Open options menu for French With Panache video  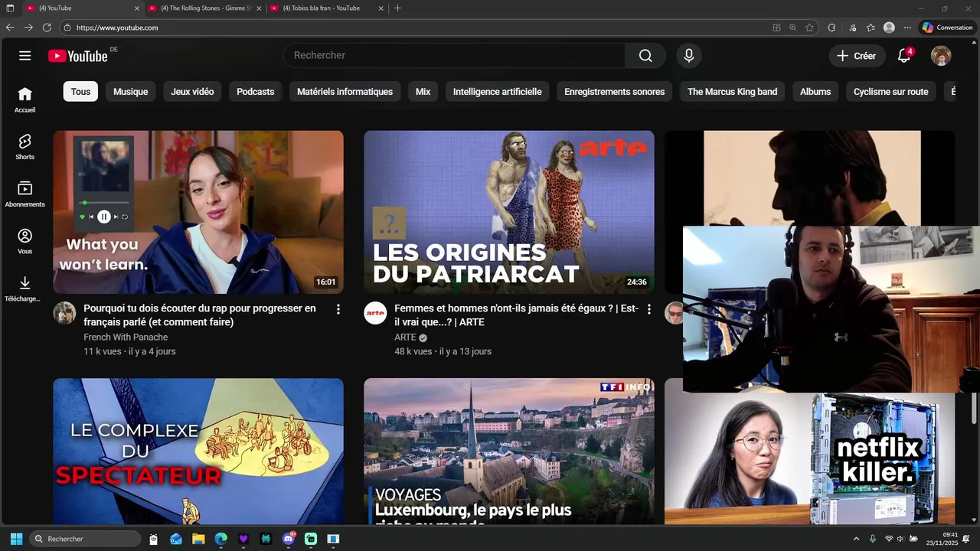(x=338, y=309)
